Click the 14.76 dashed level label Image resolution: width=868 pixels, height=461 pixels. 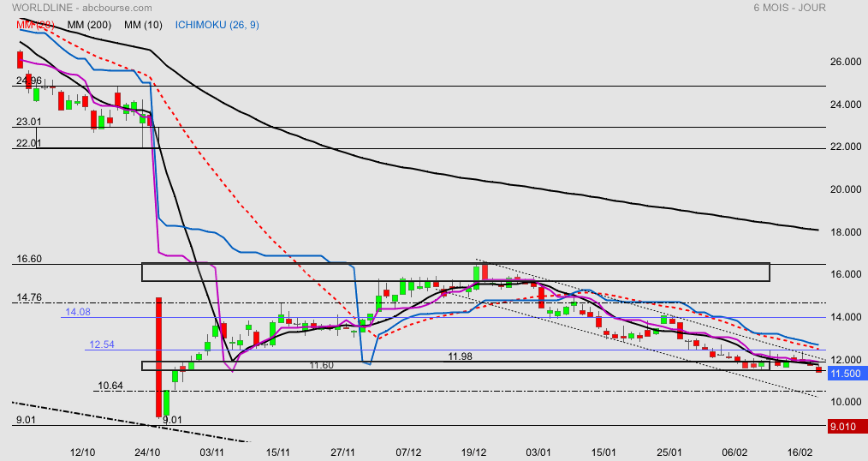pos(29,297)
